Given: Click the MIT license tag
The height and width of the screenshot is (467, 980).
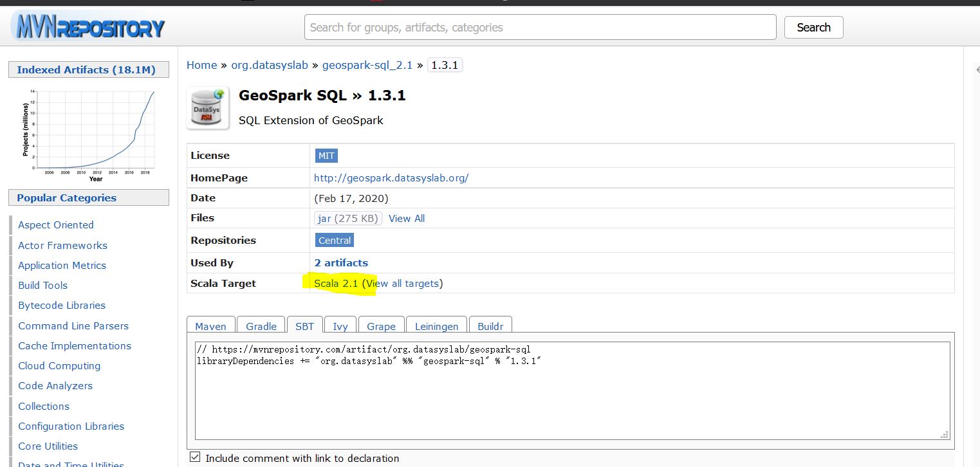Looking at the screenshot, I should coord(326,155).
